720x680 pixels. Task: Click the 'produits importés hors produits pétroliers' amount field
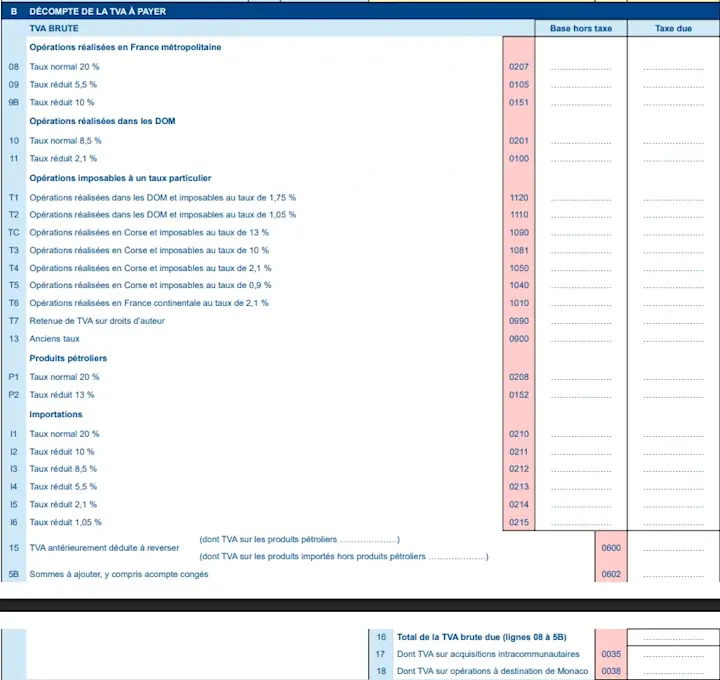tap(457, 557)
